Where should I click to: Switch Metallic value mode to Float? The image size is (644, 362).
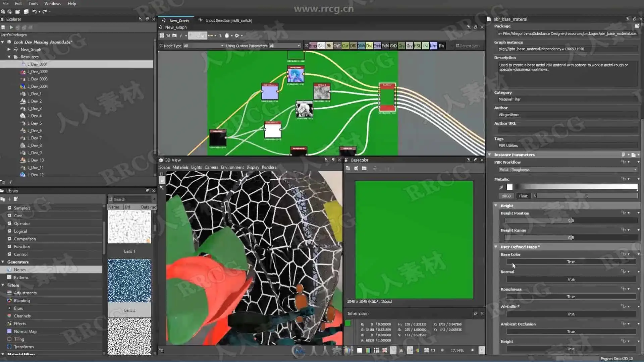click(523, 196)
